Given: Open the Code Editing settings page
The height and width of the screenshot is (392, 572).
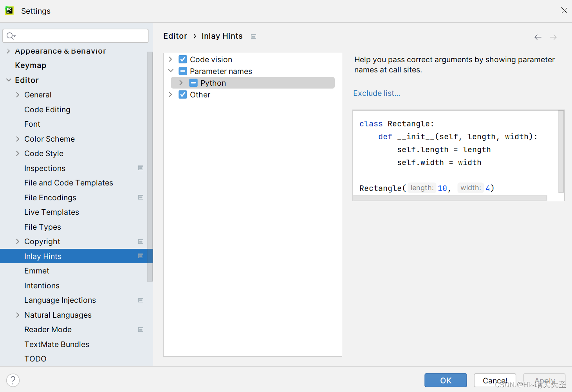Looking at the screenshot, I should pyautogui.click(x=47, y=110).
